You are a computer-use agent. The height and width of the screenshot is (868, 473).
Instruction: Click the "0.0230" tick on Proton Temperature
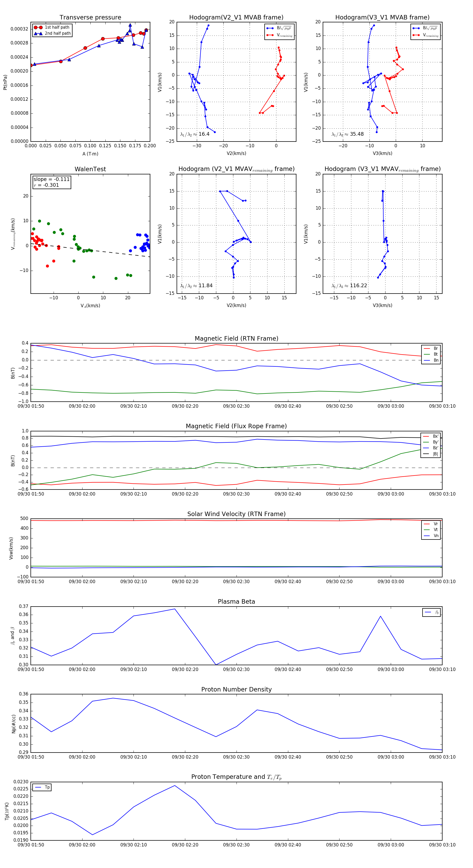point(20,782)
